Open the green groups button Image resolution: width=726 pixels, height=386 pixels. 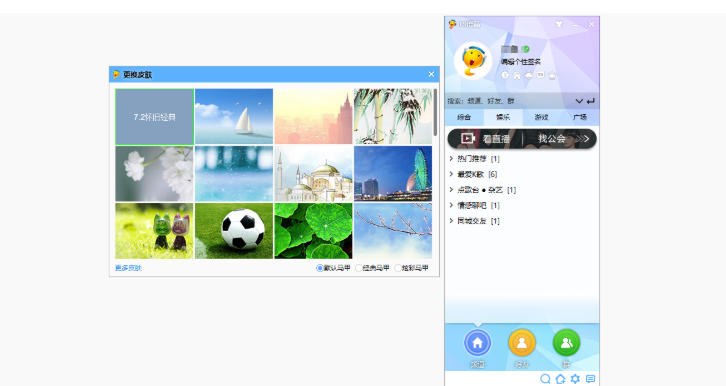[x=566, y=343]
